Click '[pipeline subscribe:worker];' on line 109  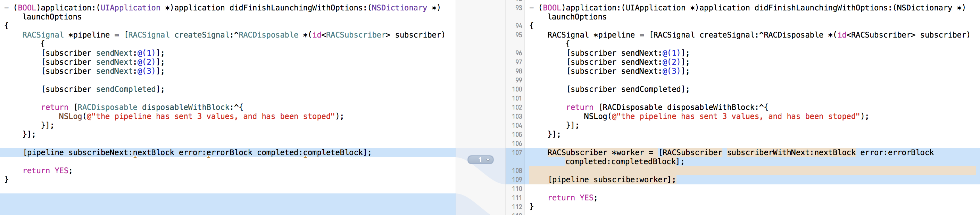612,180
